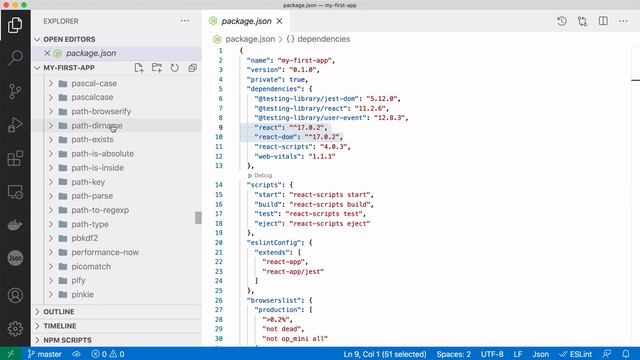The width and height of the screenshot is (640, 360).
Task: Click dependencies breadcrumb segment
Action: [323, 39]
